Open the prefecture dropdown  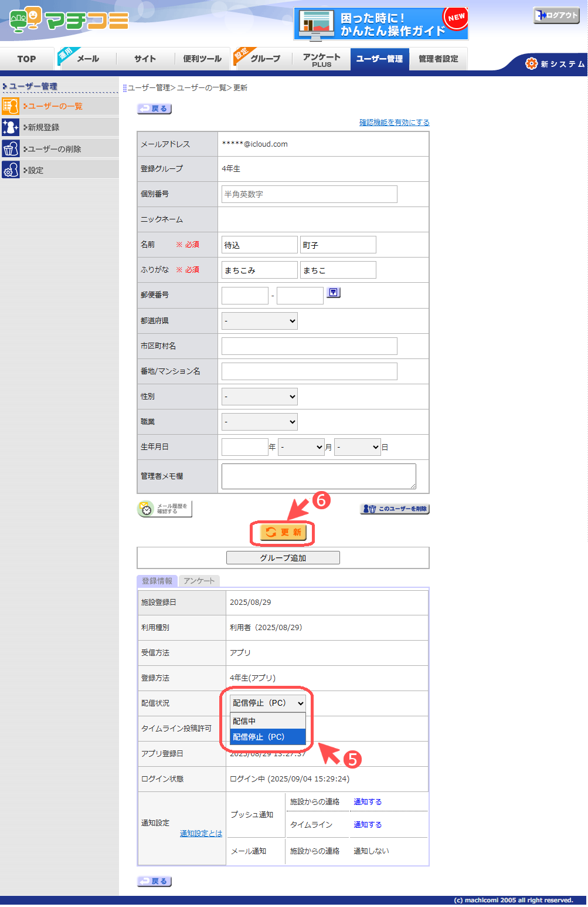259,321
